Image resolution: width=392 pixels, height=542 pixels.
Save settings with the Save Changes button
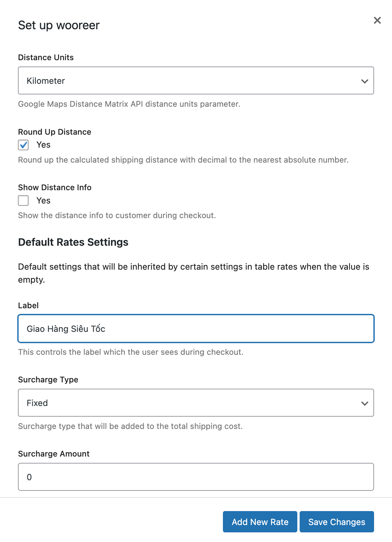[x=337, y=522]
